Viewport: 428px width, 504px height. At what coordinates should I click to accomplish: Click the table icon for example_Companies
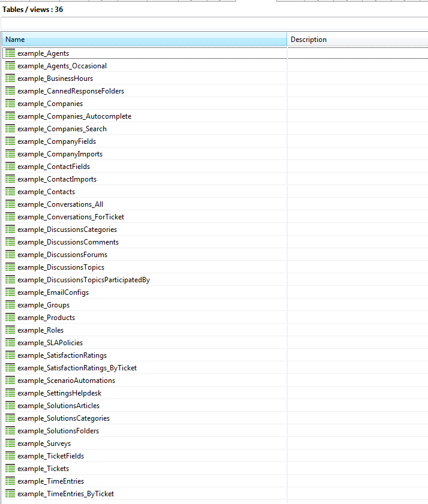(10, 104)
